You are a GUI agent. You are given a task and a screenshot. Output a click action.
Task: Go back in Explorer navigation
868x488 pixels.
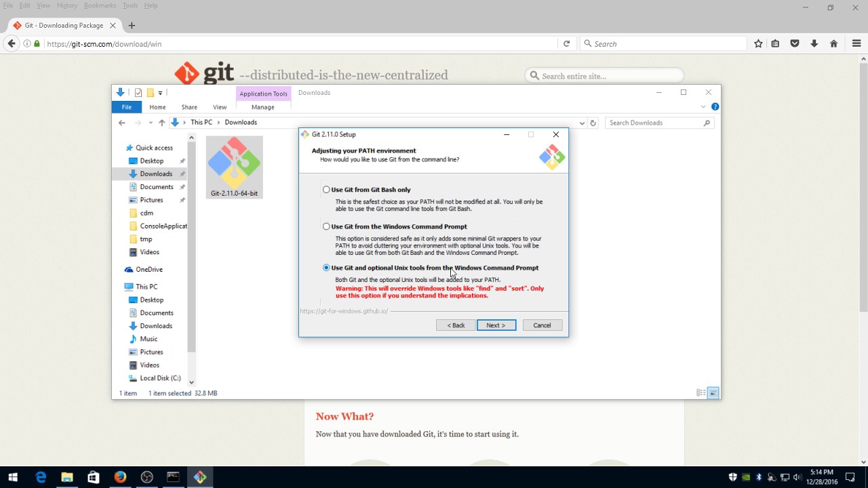[x=122, y=123]
